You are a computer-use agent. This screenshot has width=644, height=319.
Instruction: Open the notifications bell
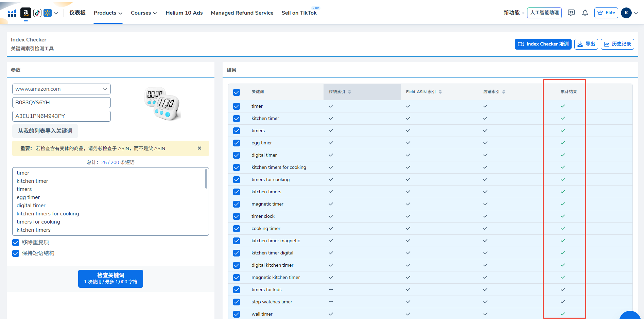click(585, 13)
